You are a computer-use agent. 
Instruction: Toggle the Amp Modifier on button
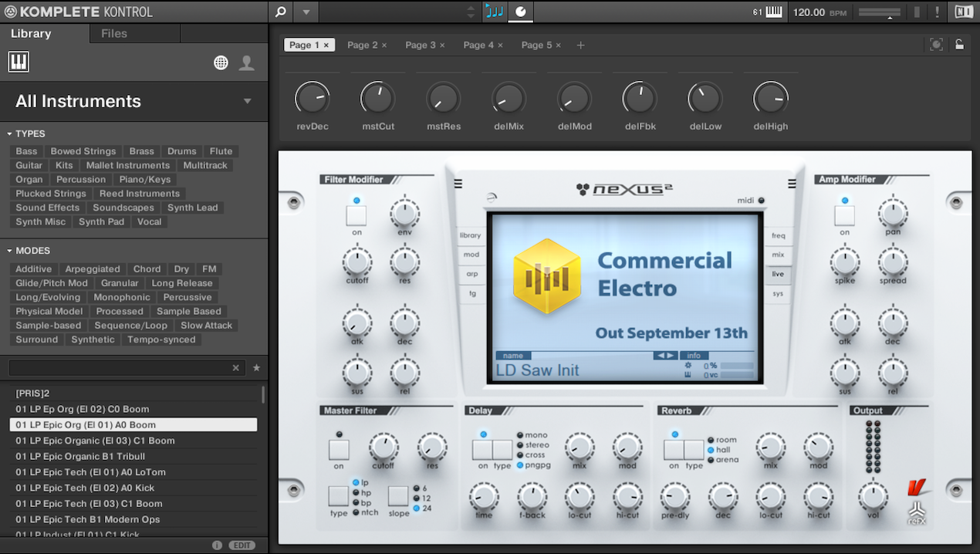(x=845, y=216)
